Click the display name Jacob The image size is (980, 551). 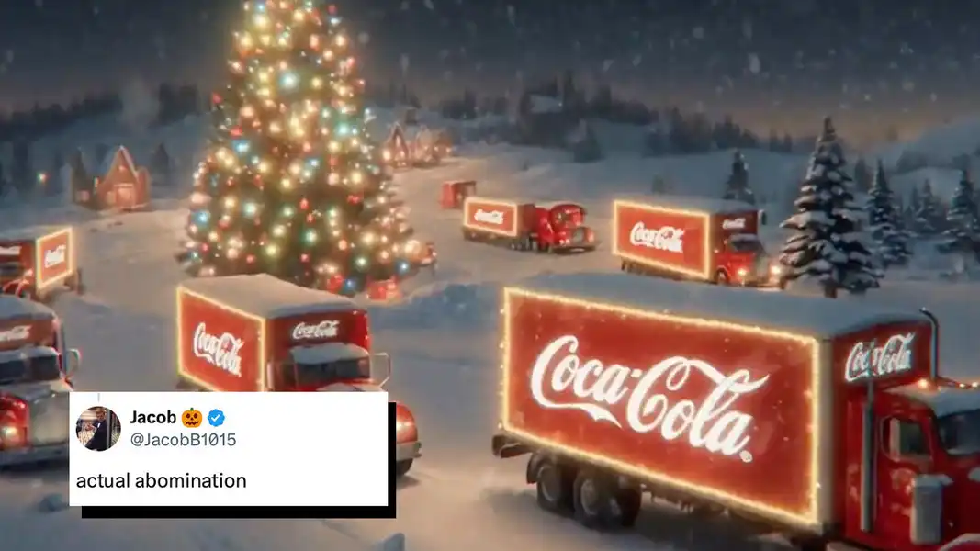coord(153,417)
